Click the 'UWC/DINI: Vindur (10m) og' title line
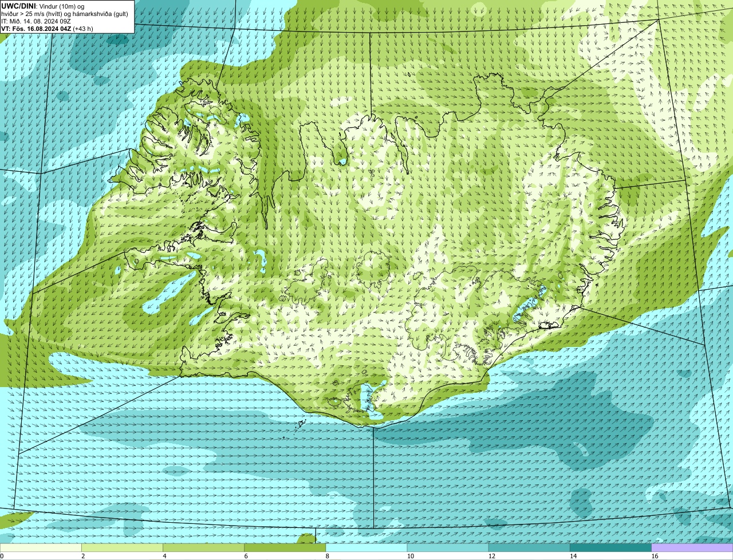 coord(43,6)
